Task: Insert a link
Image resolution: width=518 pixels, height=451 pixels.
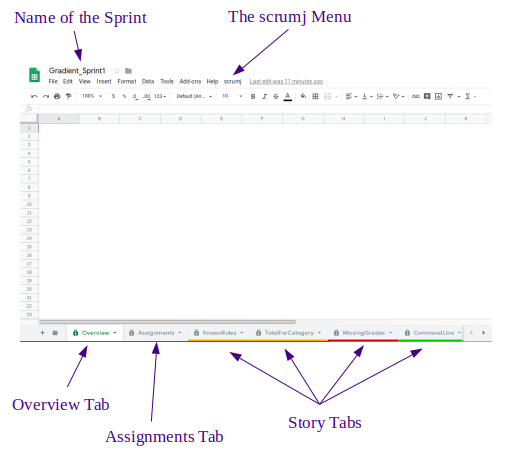Action: (415, 96)
